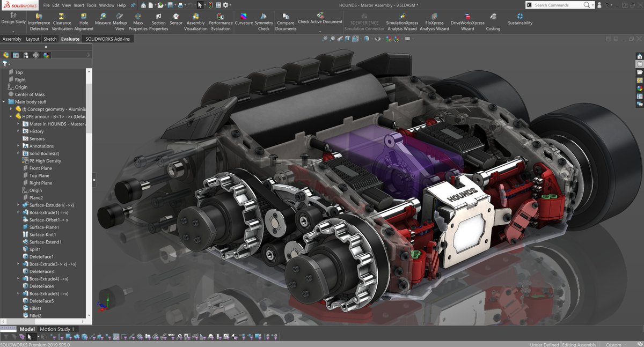Image resolution: width=644 pixels, height=347 pixels.
Task: Open the Tools menu
Action: pos(92,5)
